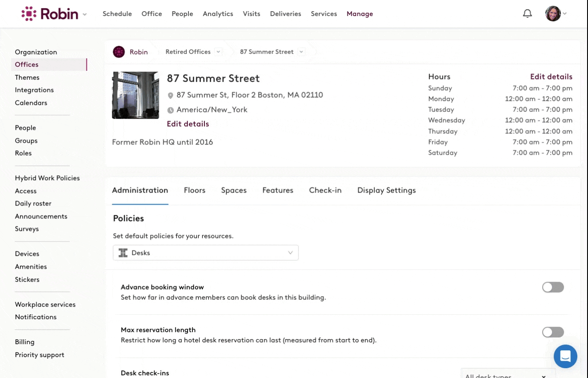
Task: Open Devices in the sidebar
Action: tap(27, 254)
